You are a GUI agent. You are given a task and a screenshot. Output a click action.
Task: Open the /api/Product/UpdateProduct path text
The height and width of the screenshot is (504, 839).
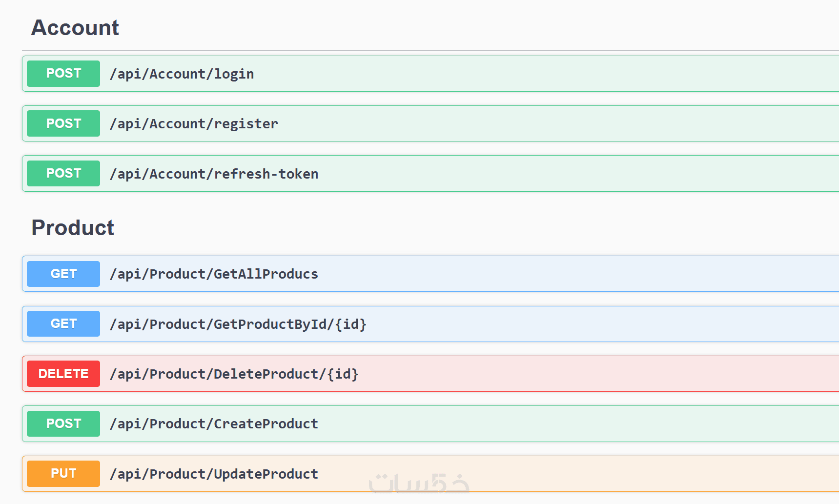click(214, 474)
